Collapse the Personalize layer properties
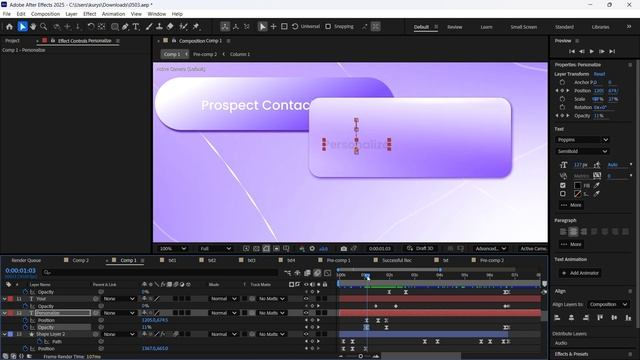This screenshot has width=640, height=360. (x=4, y=313)
